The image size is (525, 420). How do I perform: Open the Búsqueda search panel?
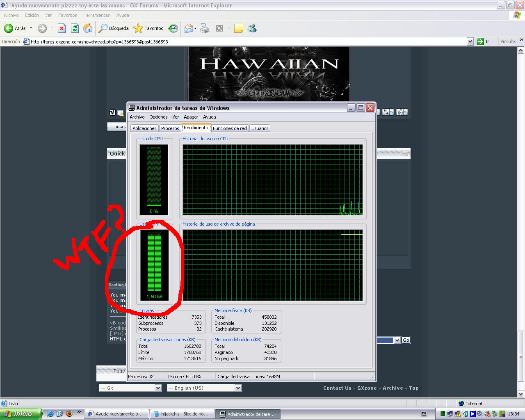click(x=114, y=28)
